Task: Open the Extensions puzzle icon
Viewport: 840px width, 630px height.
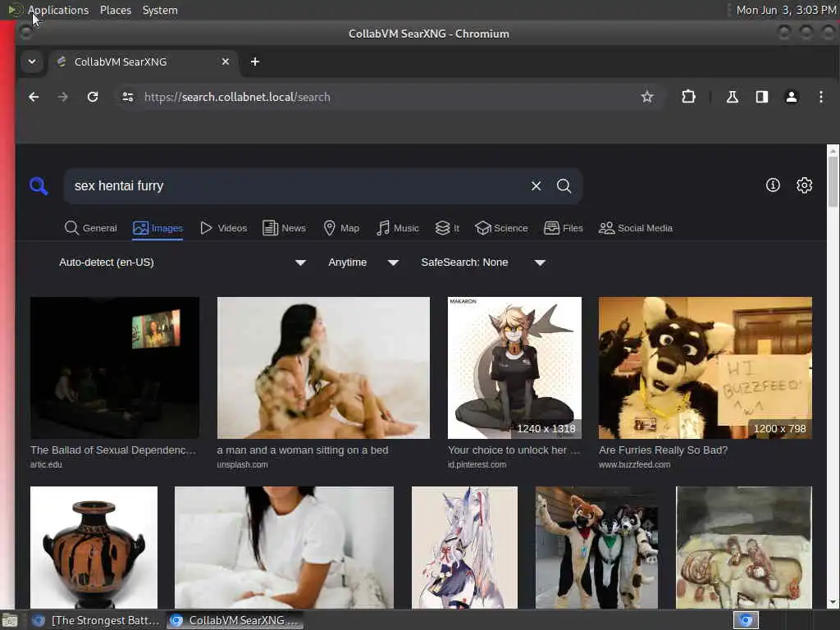Action: [x=688, y=97]
